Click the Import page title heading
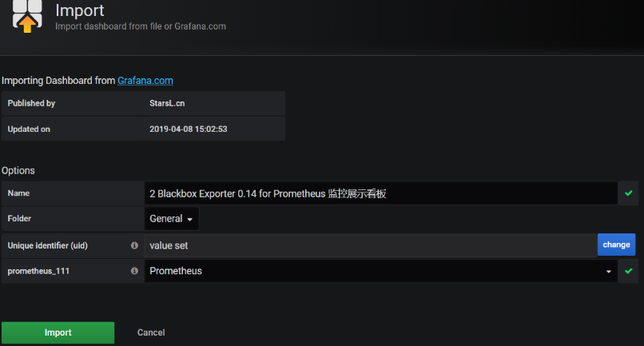This screenshot has width=644, height=346. [80, 10]
